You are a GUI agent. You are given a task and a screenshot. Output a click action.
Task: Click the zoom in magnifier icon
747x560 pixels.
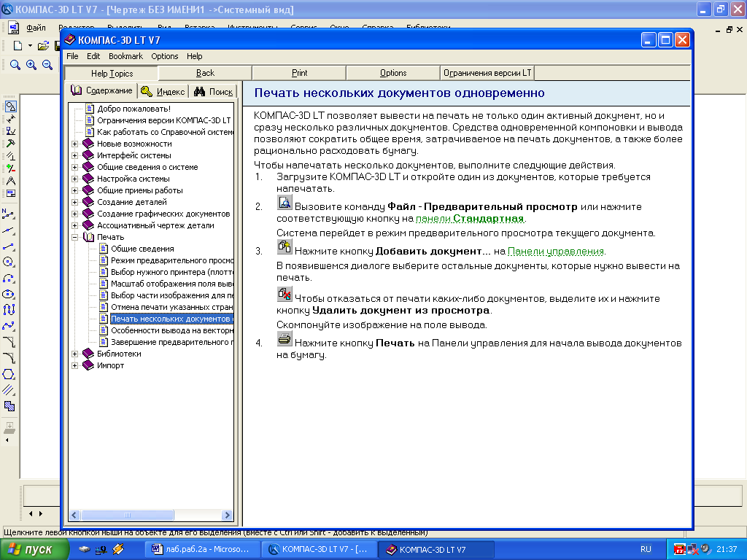click(x=31, y=65)
